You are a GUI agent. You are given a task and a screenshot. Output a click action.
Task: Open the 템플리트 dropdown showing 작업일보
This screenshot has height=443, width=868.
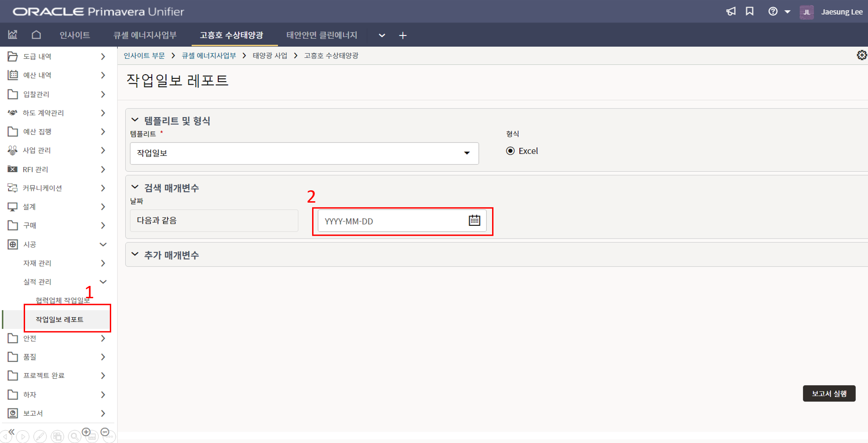point(304,153)
